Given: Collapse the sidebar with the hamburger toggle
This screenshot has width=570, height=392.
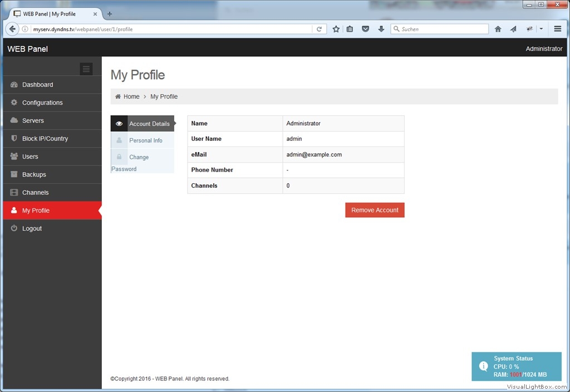Looking at the screenshot, I should (86, 68).
